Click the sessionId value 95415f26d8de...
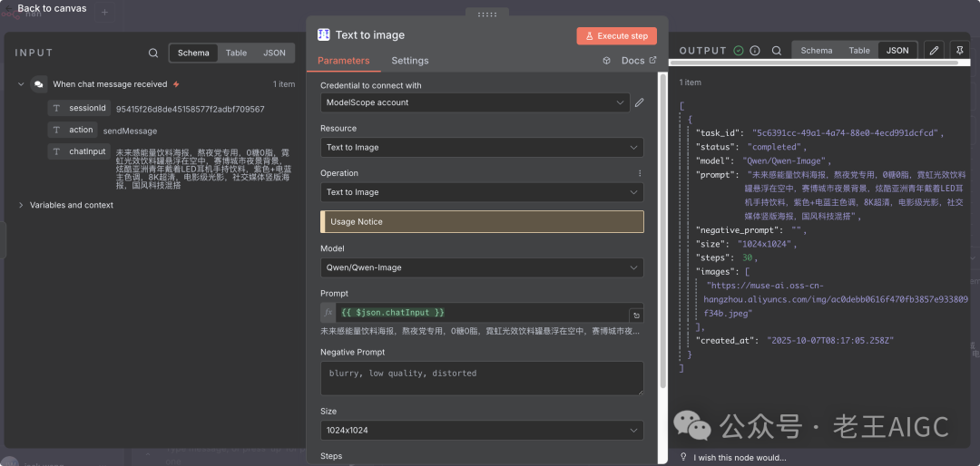This screenshot has width=980, height=466. (x=190, y=110)
